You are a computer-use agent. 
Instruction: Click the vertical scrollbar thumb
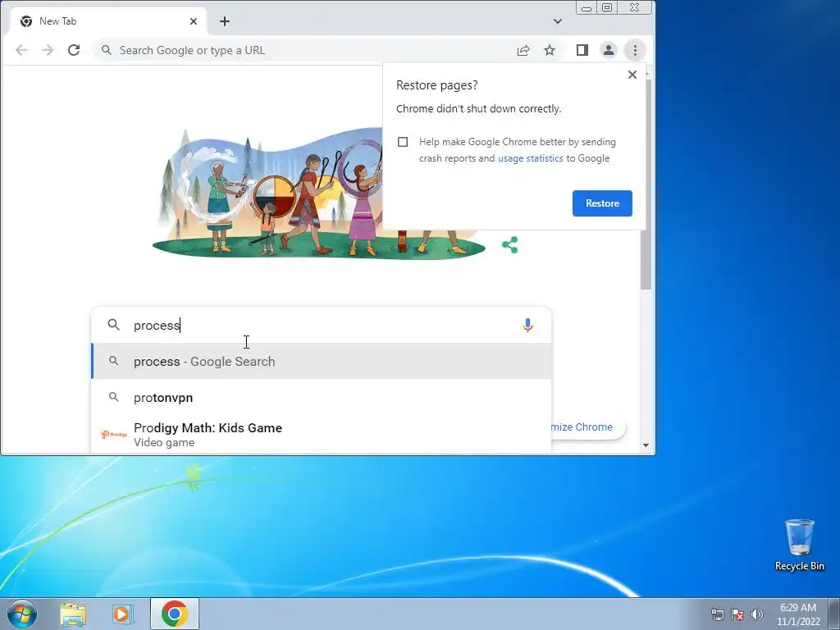click(x=646, y=185)
